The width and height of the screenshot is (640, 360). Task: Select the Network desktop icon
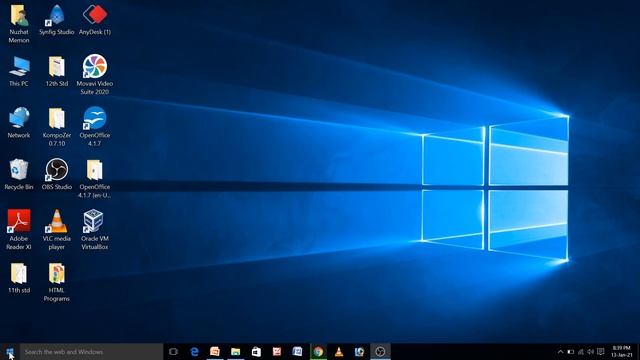click(19, 123)
